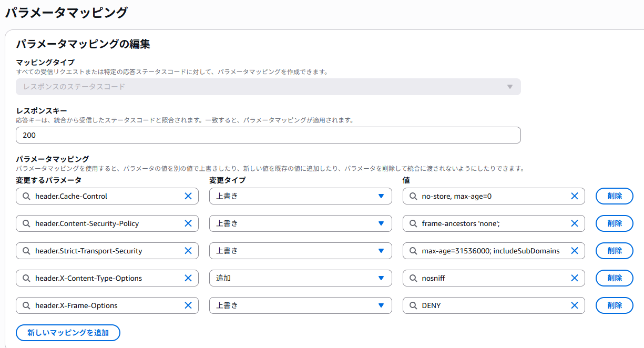Screen dimensions: 644x348
Task: Clear the 'no-store, max-age=0' value
Action: click(575, 196)
